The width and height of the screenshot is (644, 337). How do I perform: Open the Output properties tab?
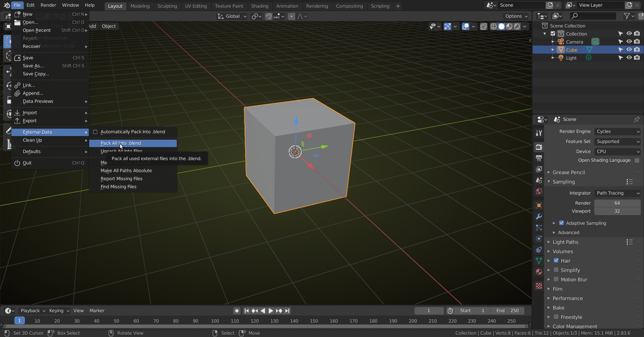coord(539,158)
